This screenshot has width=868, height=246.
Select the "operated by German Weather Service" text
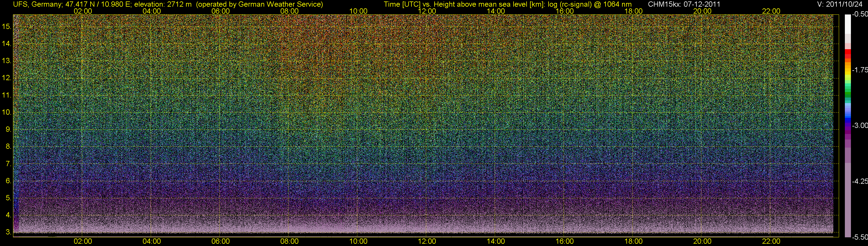(x=259, y=4)
